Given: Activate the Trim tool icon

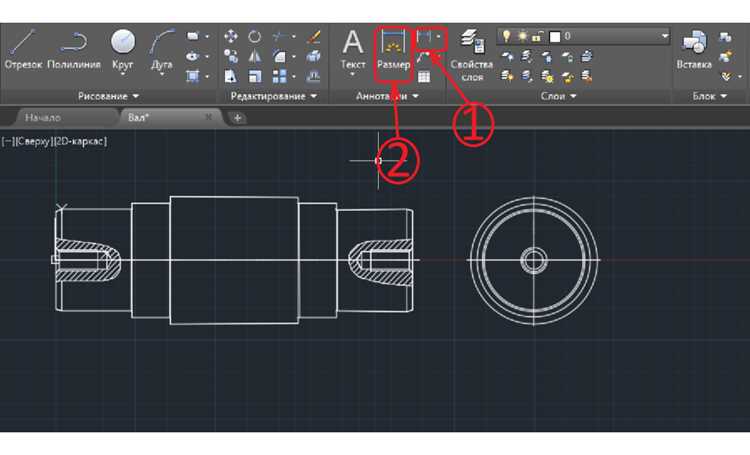Looking at the screenshot, I should coord(281,36).
